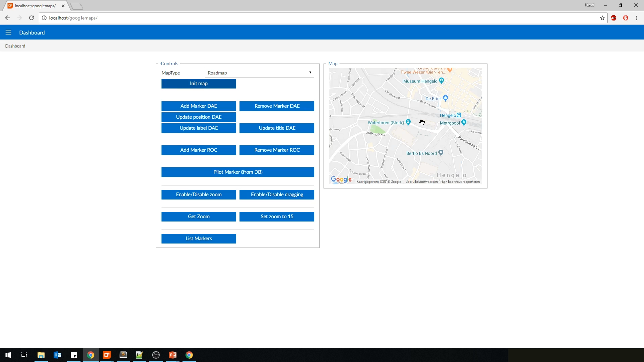644x362 pixels.
Task: Select the Hengelo train station marker
Action: tap(459, 115)
